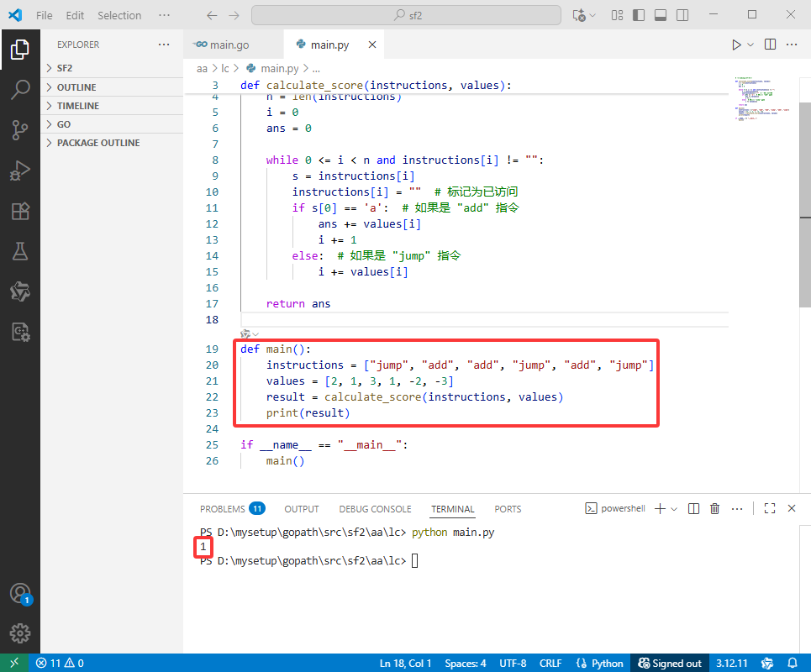811x672 pixels.
Task: Open the Edit menu
Action: pyautogui.click(x=75, y=15)
